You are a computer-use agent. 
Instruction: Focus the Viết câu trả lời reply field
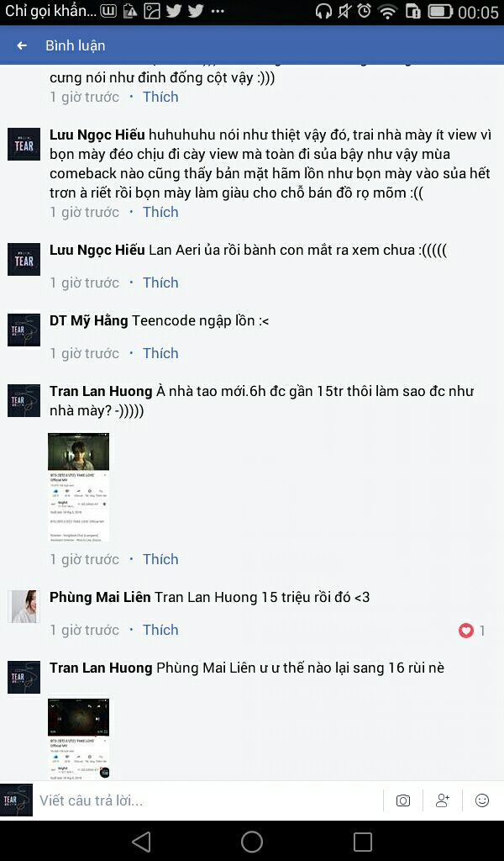tap(208, 800)
